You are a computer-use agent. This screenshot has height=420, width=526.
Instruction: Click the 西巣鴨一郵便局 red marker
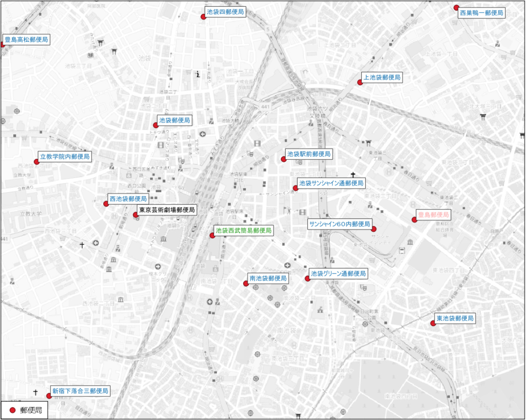pos(456,8)
